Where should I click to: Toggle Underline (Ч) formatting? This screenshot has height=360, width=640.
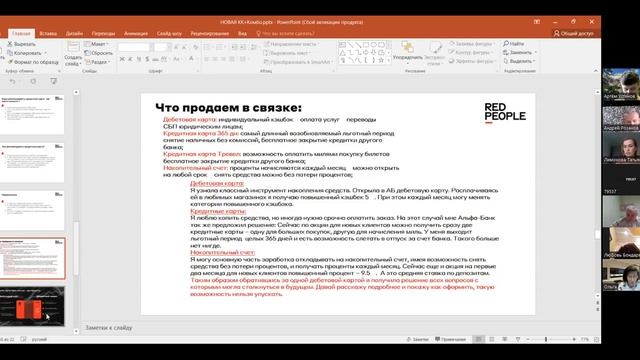(139, 59)
